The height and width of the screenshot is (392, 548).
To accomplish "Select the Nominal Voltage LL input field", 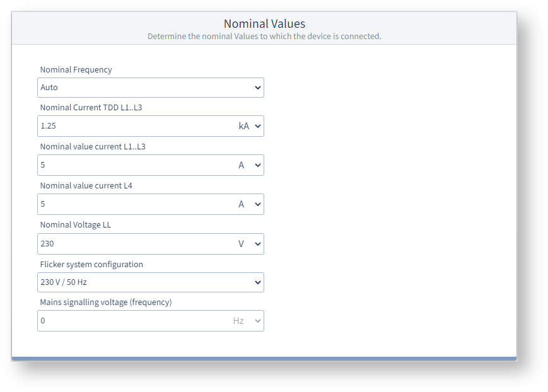I will coord(134,243).
